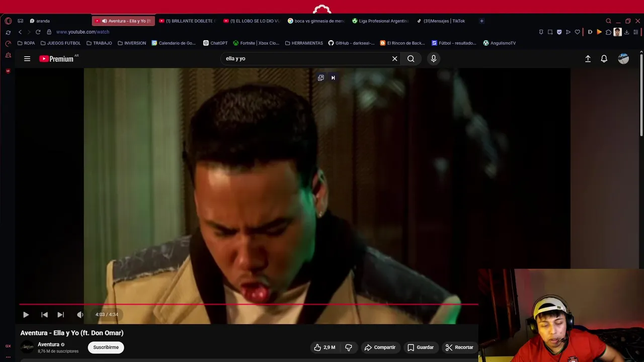The width and height of the screenshot is (644, 362).
Task: Click the Guardar save button
Action: click(420, 347)
